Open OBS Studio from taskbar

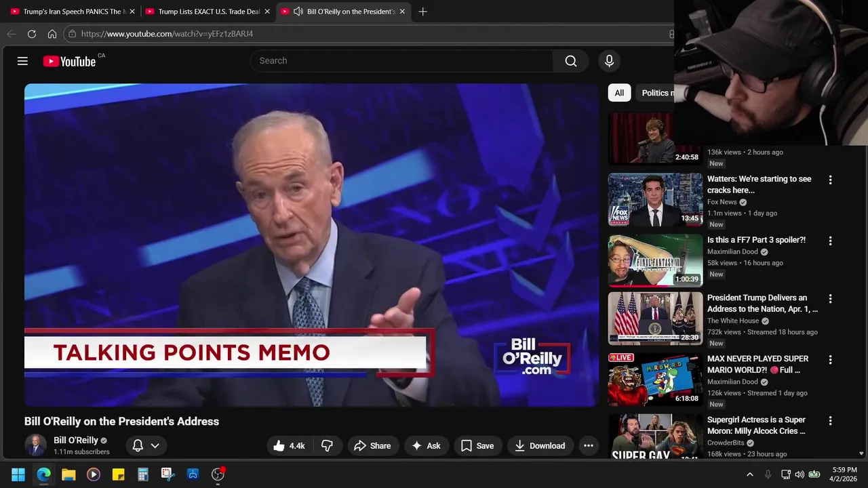pos(218,474)
